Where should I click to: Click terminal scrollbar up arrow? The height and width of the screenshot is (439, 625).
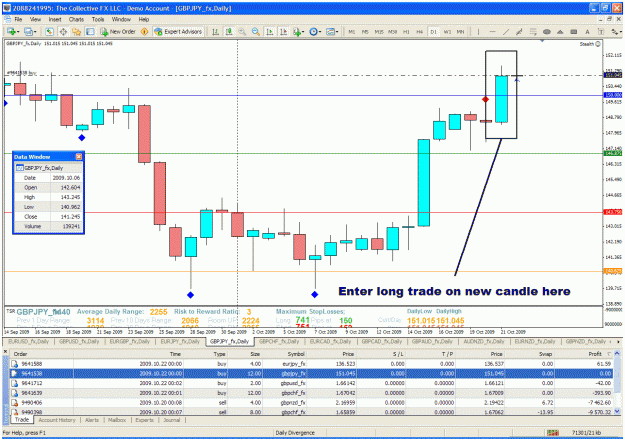pyautogui.click(x=617, y=354)
